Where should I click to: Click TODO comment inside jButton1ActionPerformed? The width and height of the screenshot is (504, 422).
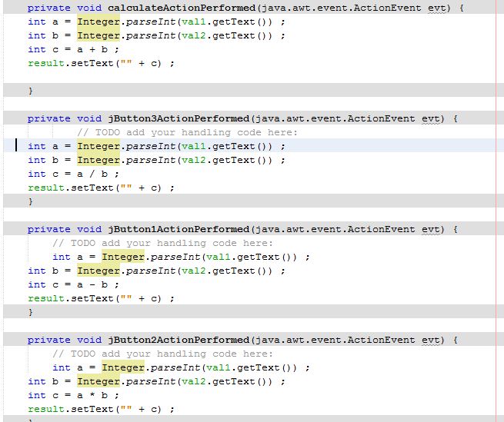(x=162, y=243)
